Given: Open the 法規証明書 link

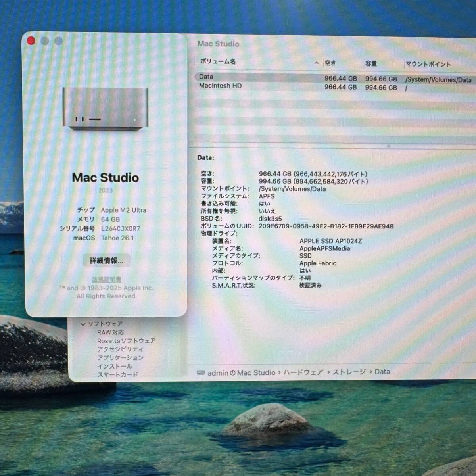Looking at the screenshot, I should [x=107, y=279].
